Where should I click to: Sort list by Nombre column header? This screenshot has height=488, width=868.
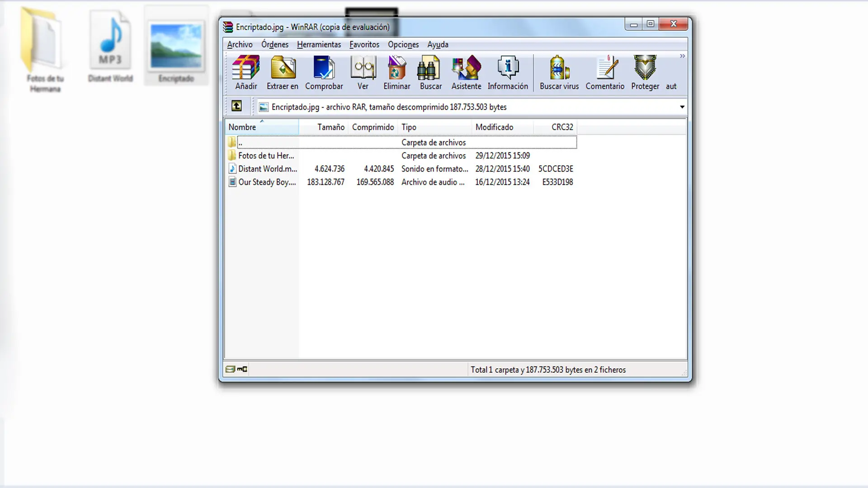coord(262,127)
